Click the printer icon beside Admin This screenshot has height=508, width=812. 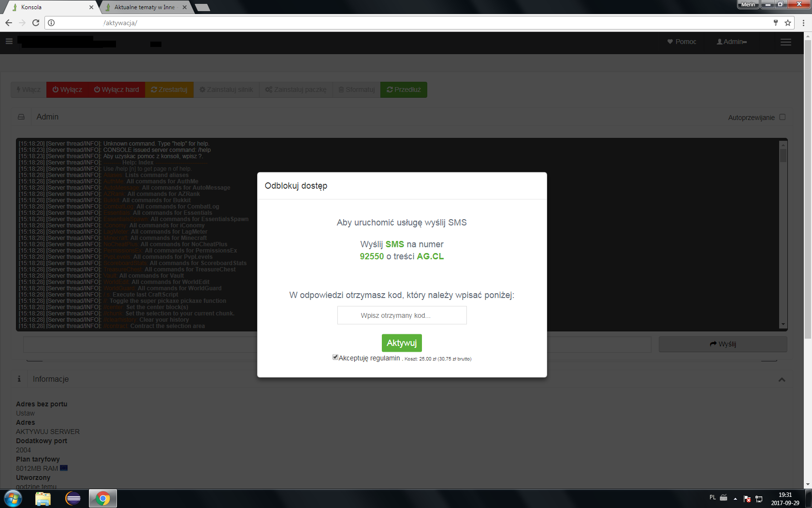click(x=21, y=117)
